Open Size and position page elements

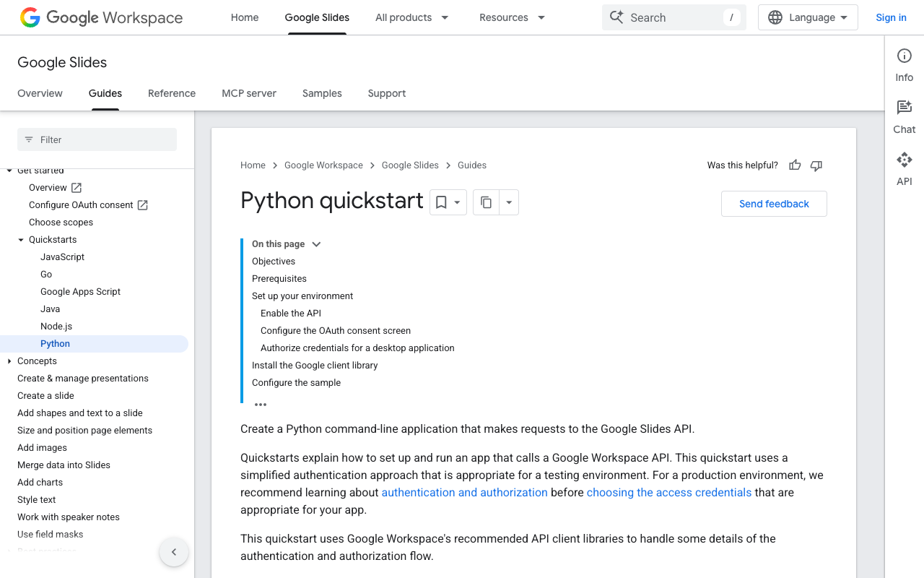85,431
